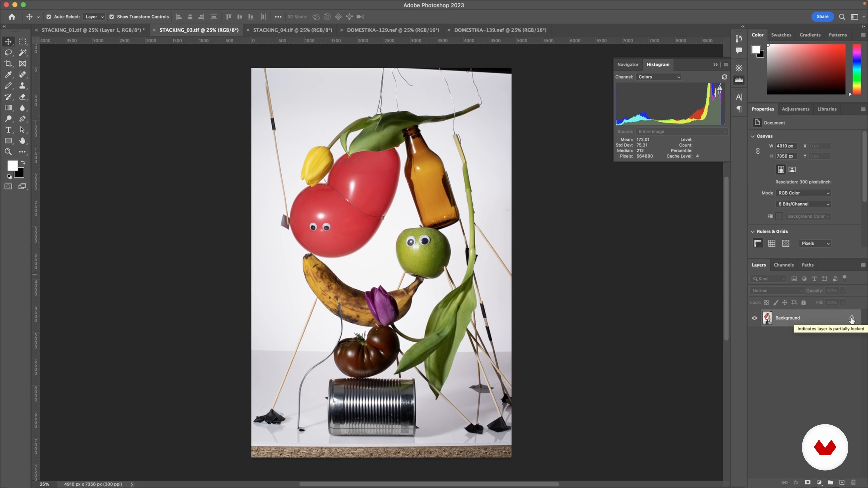
Task: Select the Pen tool
Action: pyautogui.click(x=22, y=119)
